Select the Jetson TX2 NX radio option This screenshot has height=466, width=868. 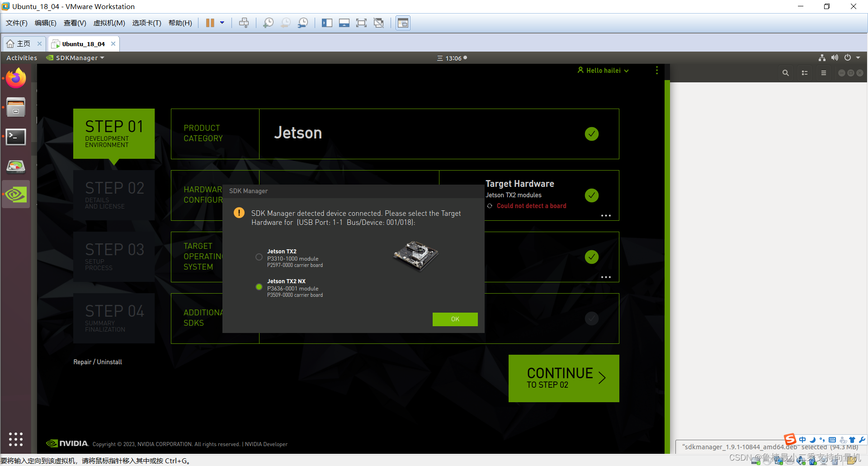[259, 287]
